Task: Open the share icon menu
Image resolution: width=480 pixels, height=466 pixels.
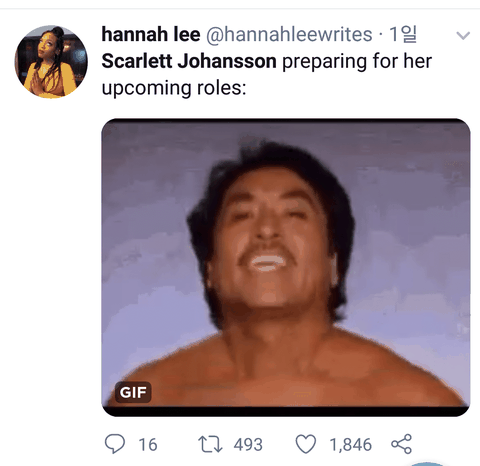Action: click(x=402, y=444)
